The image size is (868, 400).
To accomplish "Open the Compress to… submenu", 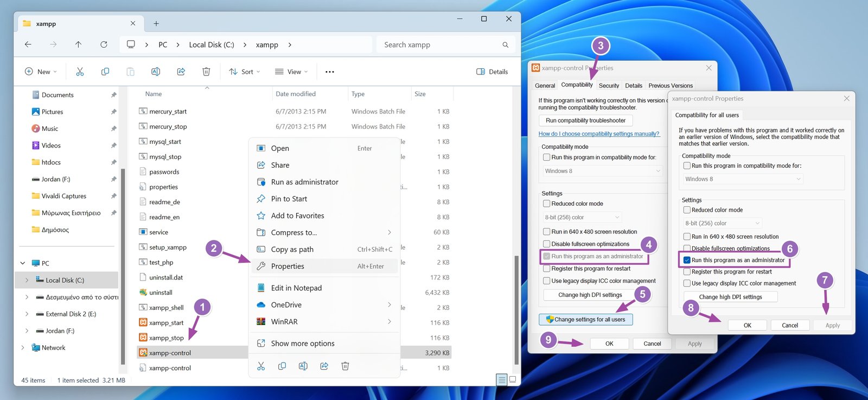I will [x=324, y=232].
